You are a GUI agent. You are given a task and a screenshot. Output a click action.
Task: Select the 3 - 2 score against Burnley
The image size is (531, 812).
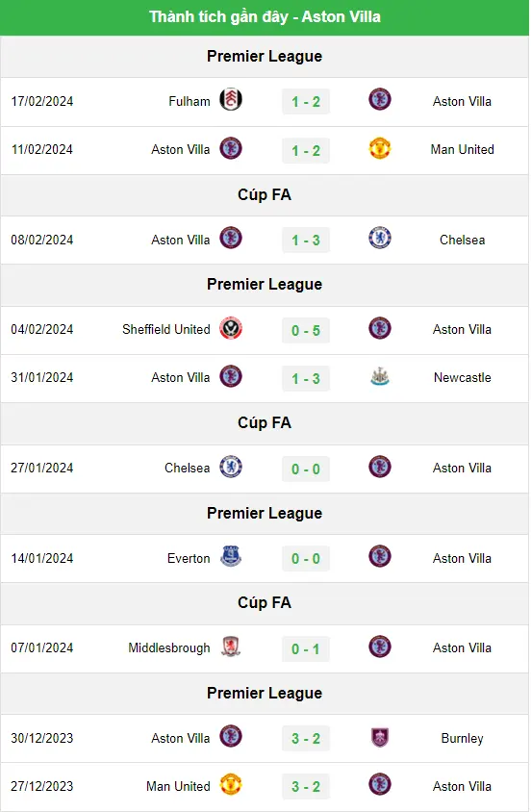(306, 739)
